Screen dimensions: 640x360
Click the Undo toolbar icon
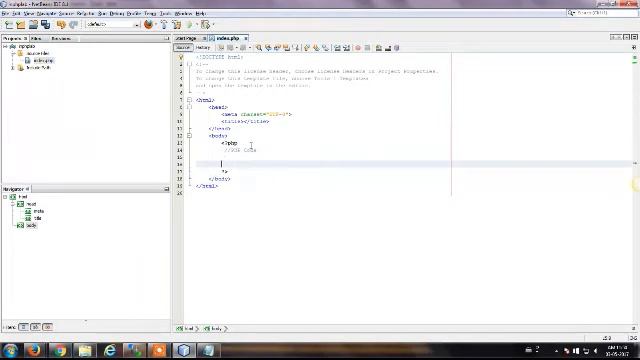tap(61, 25)
